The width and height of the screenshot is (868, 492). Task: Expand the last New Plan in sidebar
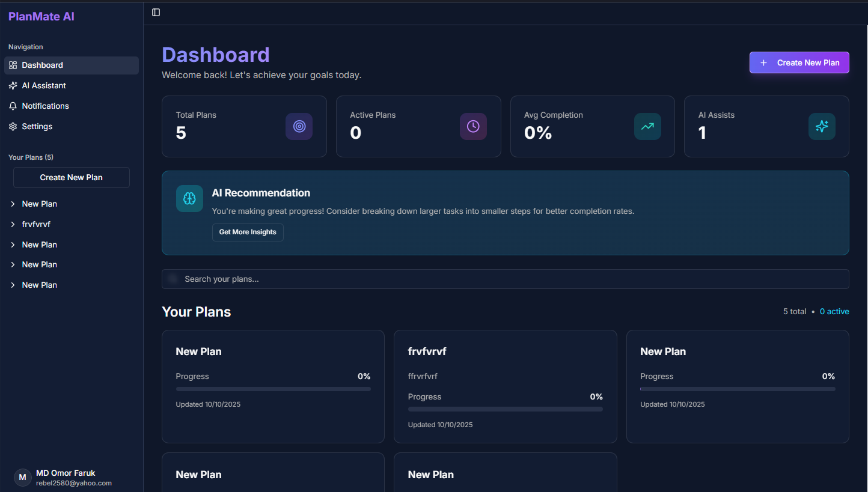click(x=13, y=285)
